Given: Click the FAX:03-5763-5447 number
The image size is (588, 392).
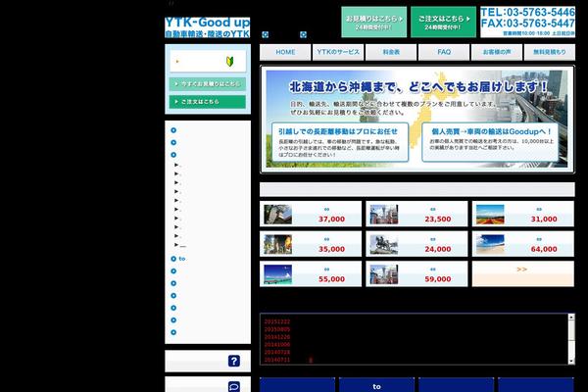Looking at the screenshot, I should 527,24.
